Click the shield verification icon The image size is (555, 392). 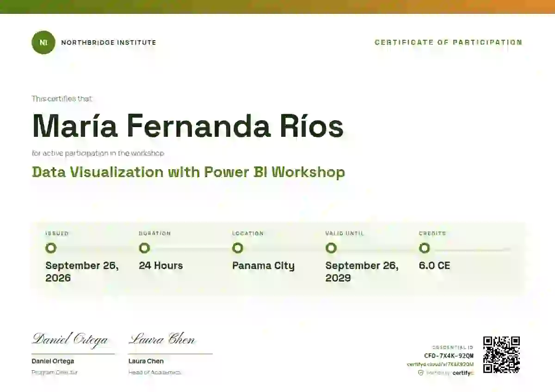421,373
